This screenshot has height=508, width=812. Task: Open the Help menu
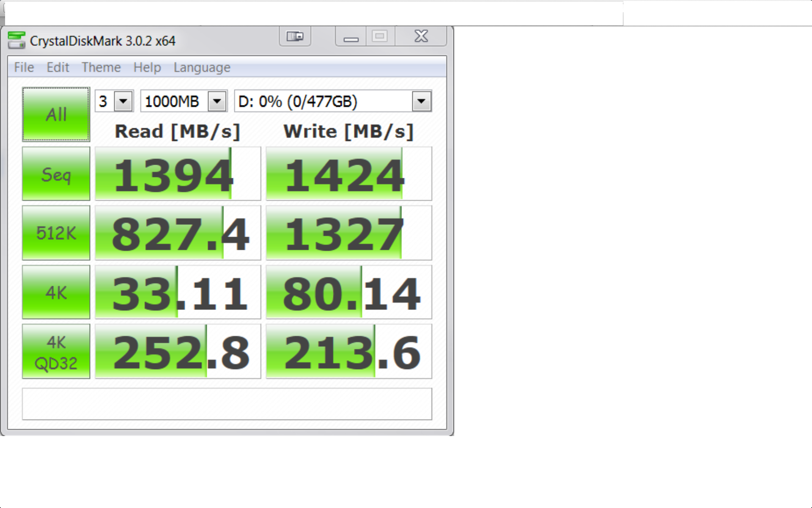point(147,67)
